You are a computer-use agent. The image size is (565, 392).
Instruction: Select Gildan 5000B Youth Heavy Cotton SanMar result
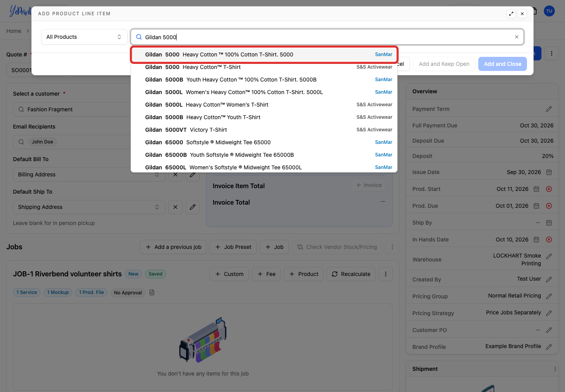tap(264, 80)
